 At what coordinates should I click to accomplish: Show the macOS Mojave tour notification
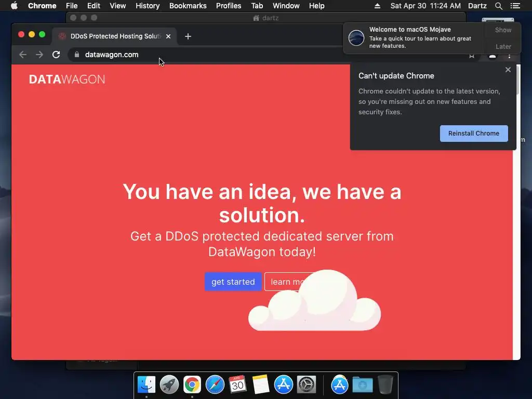coord(503,30)
